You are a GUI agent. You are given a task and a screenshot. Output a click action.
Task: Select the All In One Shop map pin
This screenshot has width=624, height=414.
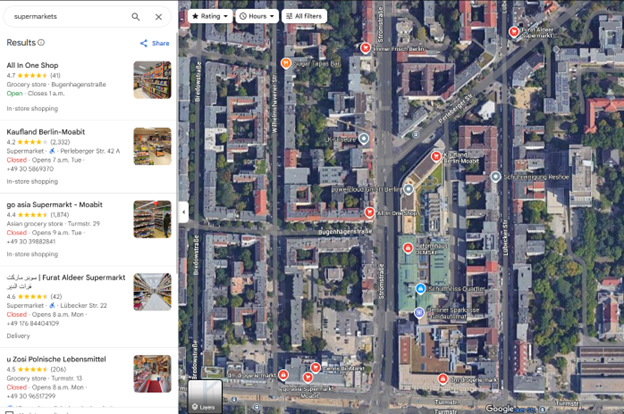click(369, 212)
